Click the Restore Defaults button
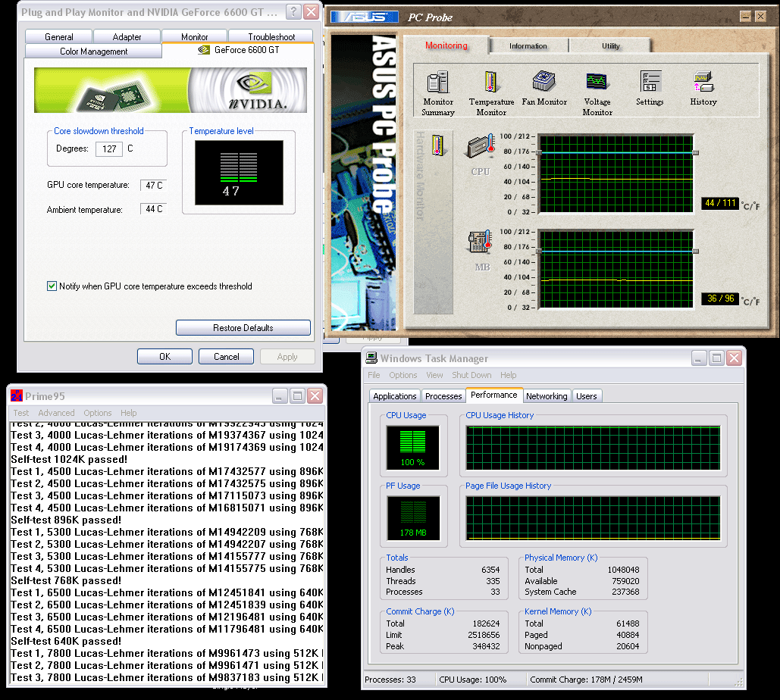 (x=243, y=327)
